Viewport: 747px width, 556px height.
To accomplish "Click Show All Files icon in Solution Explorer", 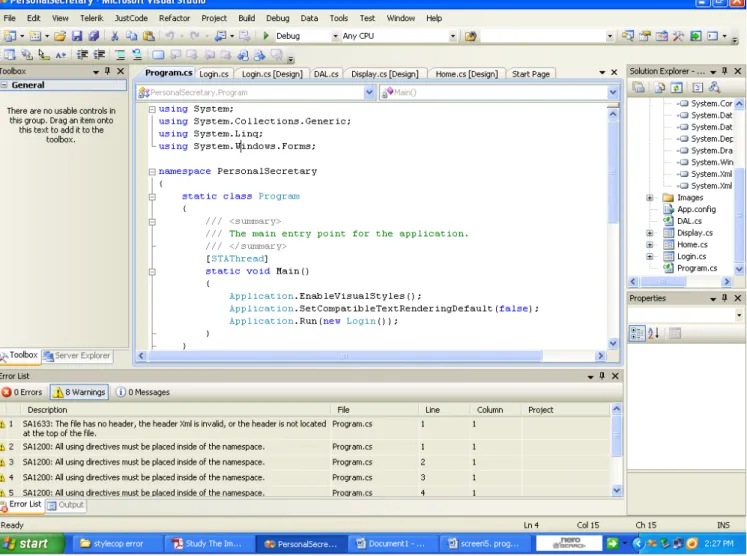I will [659, 88].
